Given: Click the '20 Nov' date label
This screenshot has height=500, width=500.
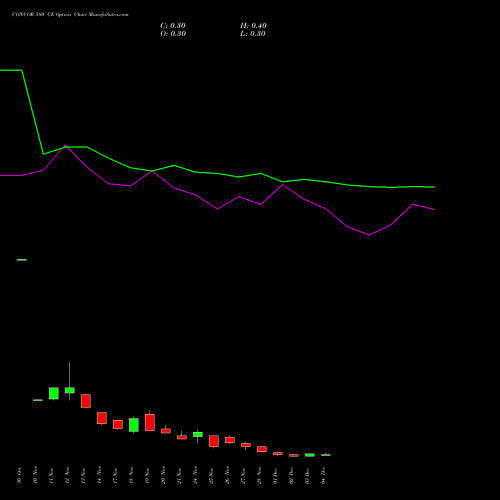Looking at the screenshot, I should point(163,476).
